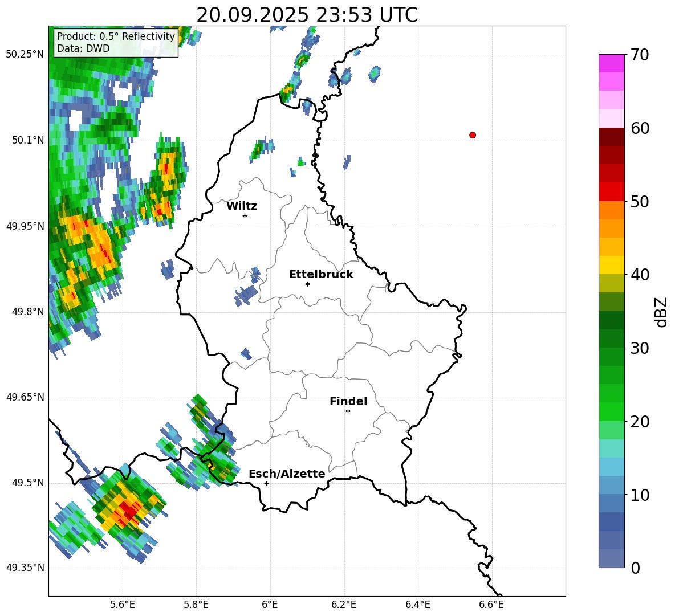Click the cross marker under Esch/Alzette
The height and width of the screenshot is (616, 675).
point(266,483)
